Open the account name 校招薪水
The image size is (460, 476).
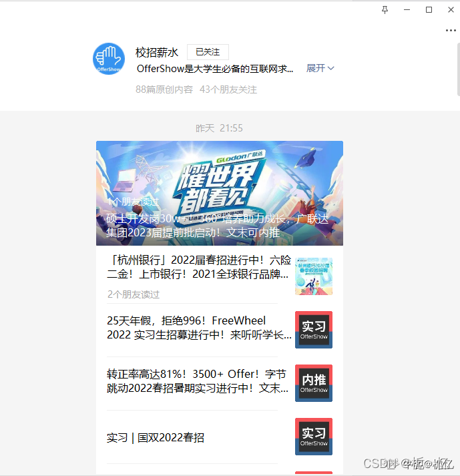[157, 53]
